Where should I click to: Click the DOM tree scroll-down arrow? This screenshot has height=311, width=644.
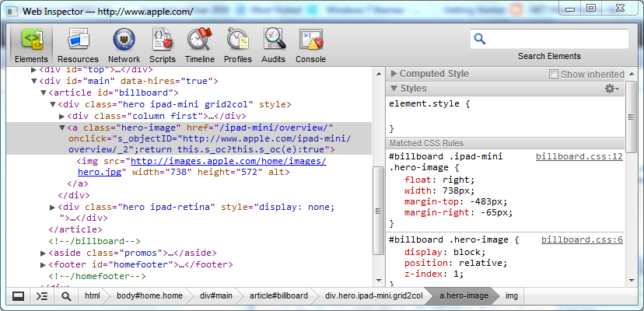click(379, 281)
